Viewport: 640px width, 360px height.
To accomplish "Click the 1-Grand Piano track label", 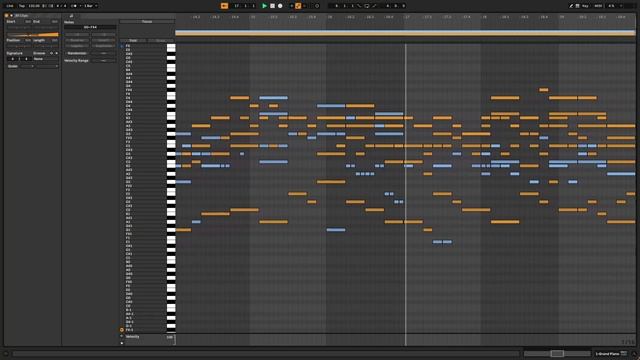I will (x=607, y=353).
